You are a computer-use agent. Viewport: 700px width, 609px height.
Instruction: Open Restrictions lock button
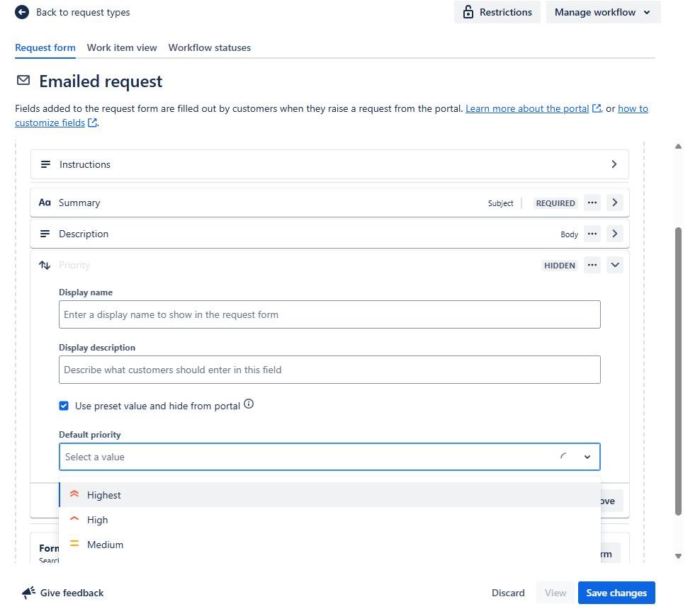(497, 12)
